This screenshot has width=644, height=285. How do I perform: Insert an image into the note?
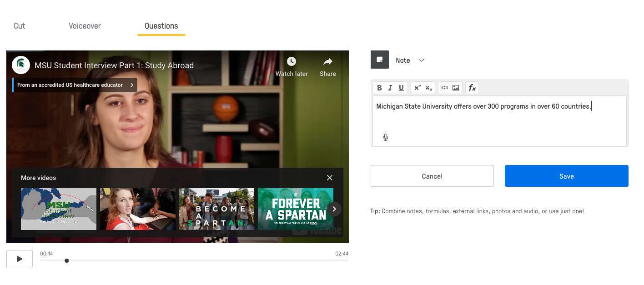click(x=455, y=87)
